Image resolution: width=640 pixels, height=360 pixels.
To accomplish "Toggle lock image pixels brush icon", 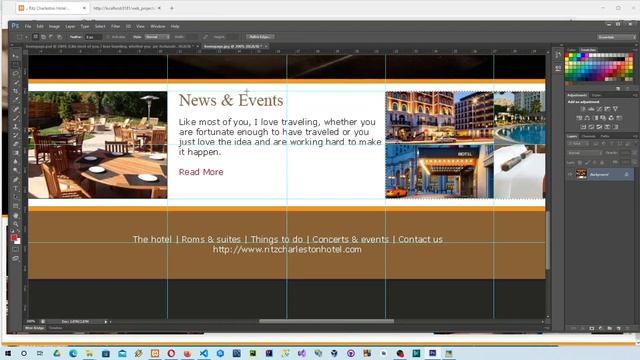I will coord(587,162).
